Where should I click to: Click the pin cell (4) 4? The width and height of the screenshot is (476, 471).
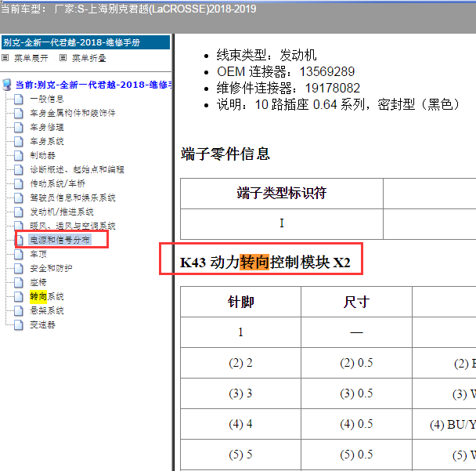pyautogui.click(x=240, y=424)
